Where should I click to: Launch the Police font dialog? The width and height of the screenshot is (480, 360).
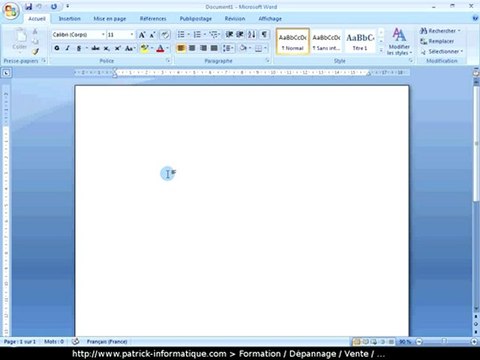(168, 61)
